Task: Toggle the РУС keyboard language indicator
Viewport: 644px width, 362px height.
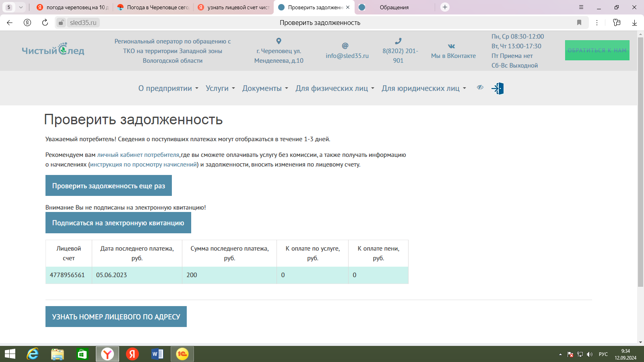Action: click(603, 354)
